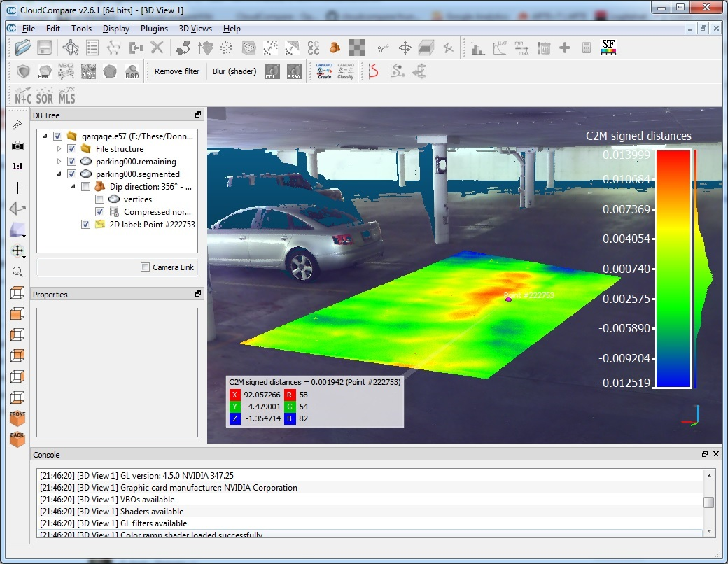The height and width of the screenshot is (564, 728).
Task: Click the C2M signed distances color ramp
Action: 673,268
